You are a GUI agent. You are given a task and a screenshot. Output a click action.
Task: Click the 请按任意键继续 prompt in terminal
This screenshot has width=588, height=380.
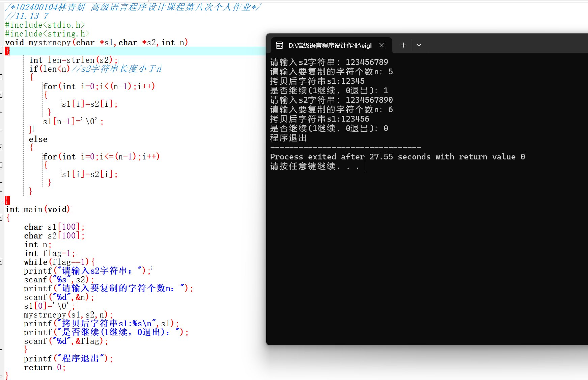click(315, 166)
